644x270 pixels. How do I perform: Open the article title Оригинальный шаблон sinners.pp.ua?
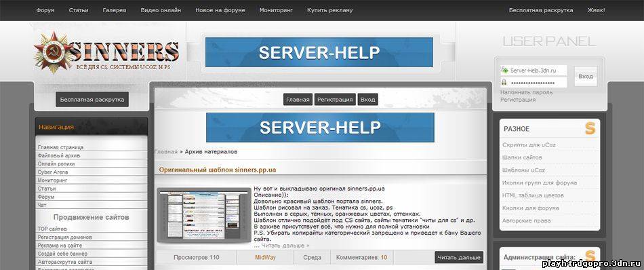pyautogui.click(x=218, y=170)
